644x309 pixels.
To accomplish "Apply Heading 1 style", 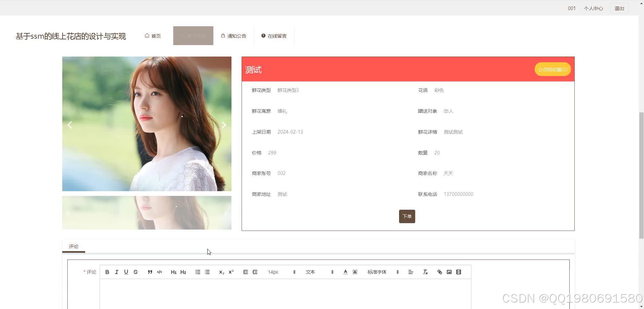I will coord(174,272).
